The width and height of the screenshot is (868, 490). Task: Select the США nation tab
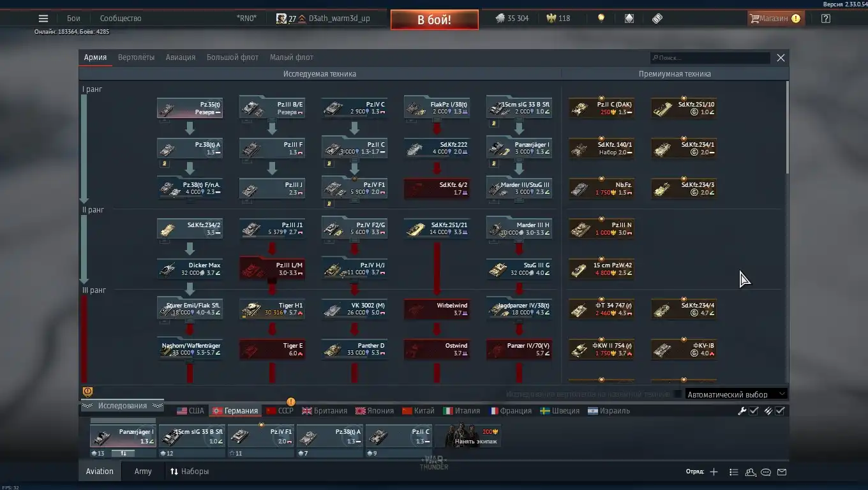(x=190, y=411)
